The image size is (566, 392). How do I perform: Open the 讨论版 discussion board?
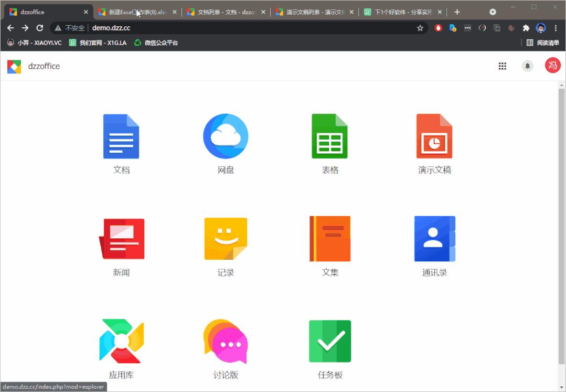click(226, 341)
